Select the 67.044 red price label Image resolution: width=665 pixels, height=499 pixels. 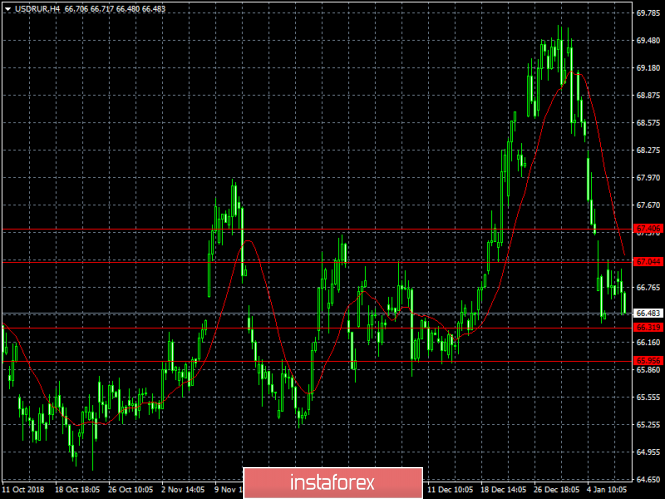pyautogui.click(x=648, y=261)
